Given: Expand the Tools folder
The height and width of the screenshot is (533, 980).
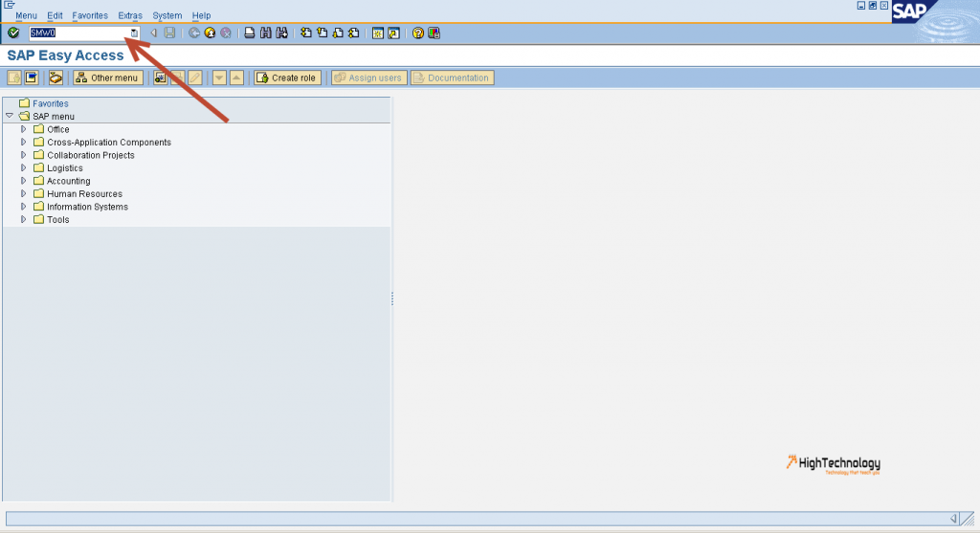Looking at the screenshot, I should coord(24,219).
